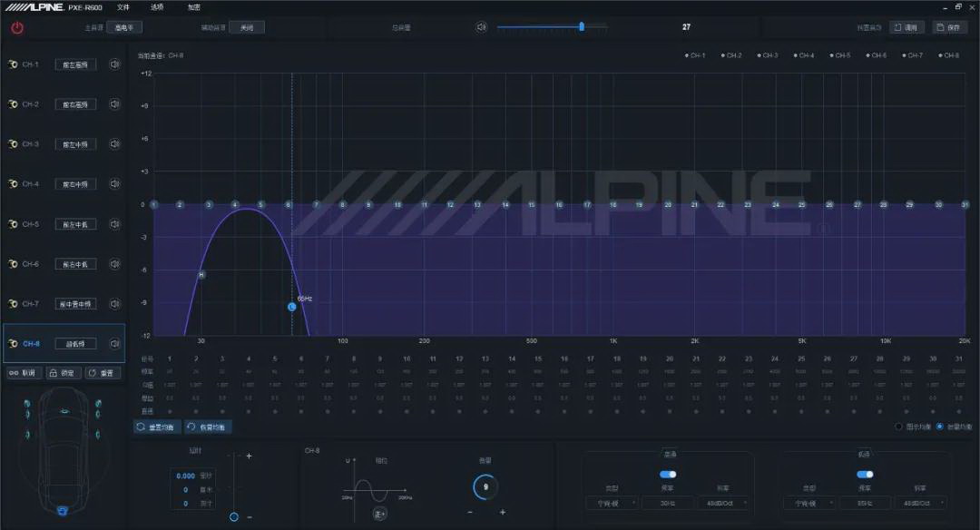980x530 pixels.
Task: Select the 参量均衡 parametric EQ radio button
Action: (939, 427)
